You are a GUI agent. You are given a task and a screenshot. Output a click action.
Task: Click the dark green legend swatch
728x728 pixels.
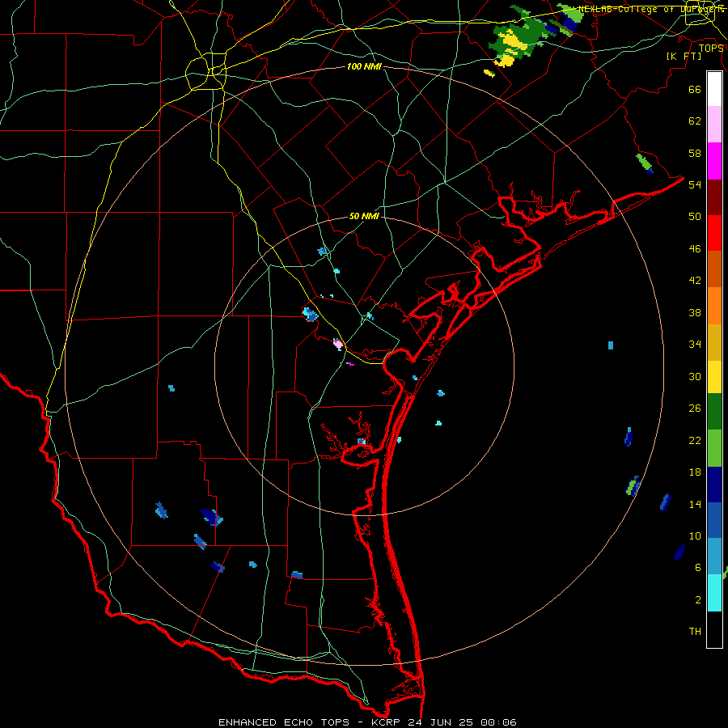714,412
